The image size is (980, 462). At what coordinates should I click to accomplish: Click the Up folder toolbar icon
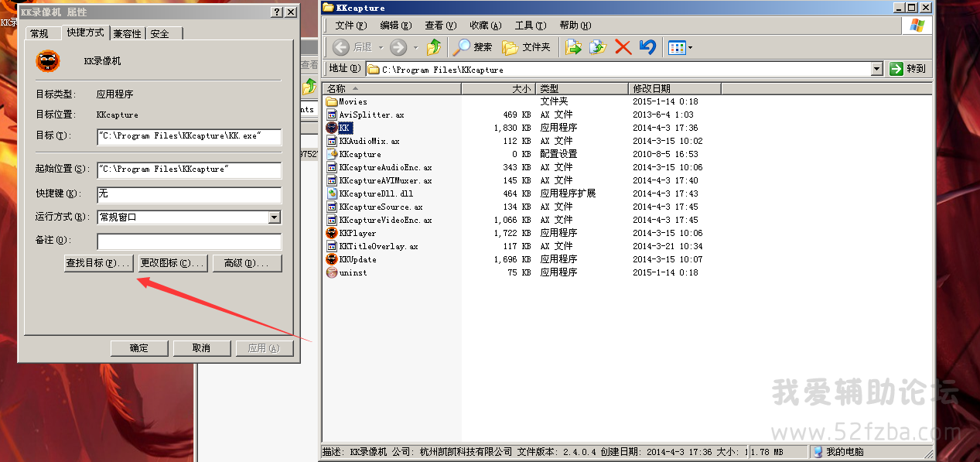(x=434, y=47)
